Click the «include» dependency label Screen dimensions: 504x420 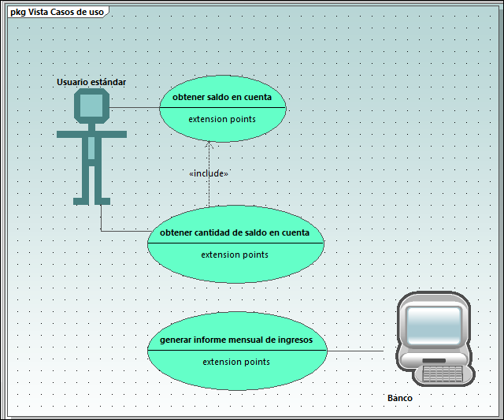point(209,173)
